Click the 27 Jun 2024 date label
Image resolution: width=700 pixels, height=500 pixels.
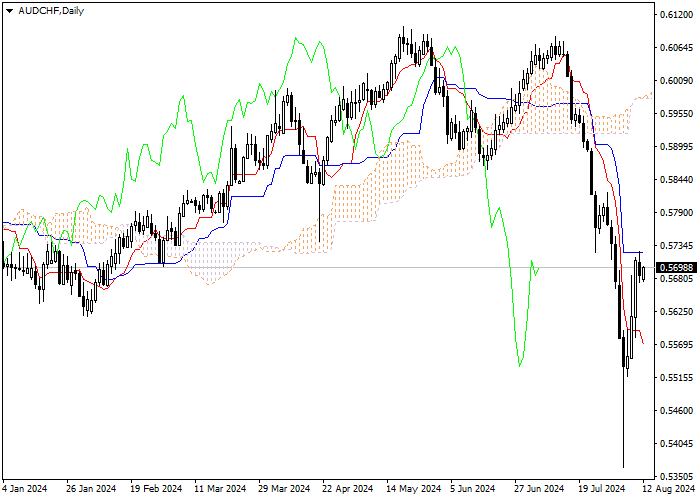point(539,489)
